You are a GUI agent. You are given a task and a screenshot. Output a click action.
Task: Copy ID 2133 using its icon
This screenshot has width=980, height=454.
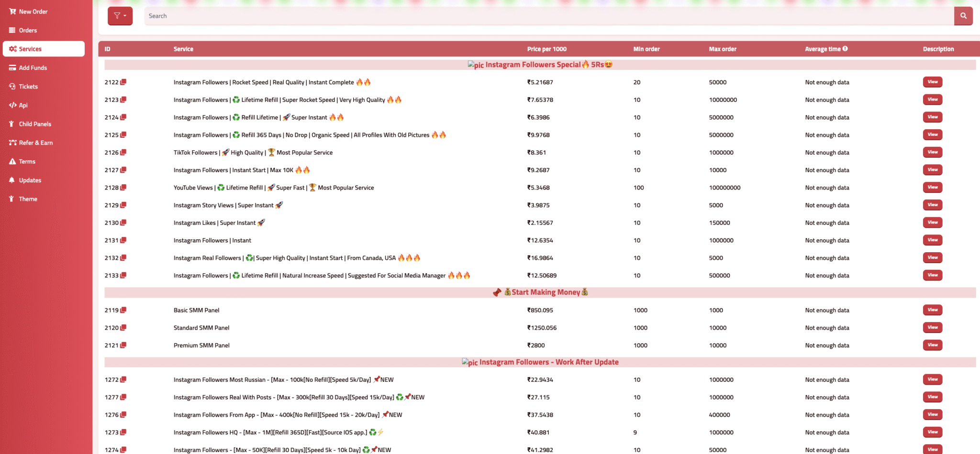point(123,276)
